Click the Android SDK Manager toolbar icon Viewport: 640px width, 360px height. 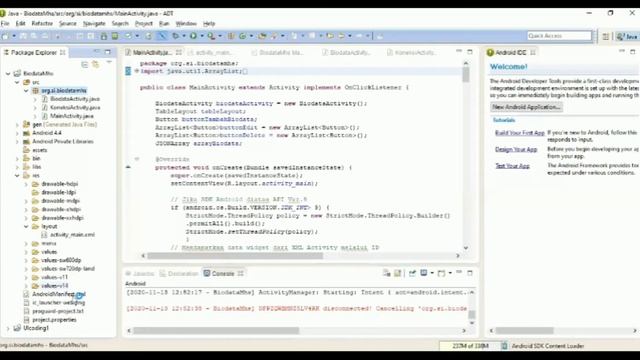coord(104,36)
